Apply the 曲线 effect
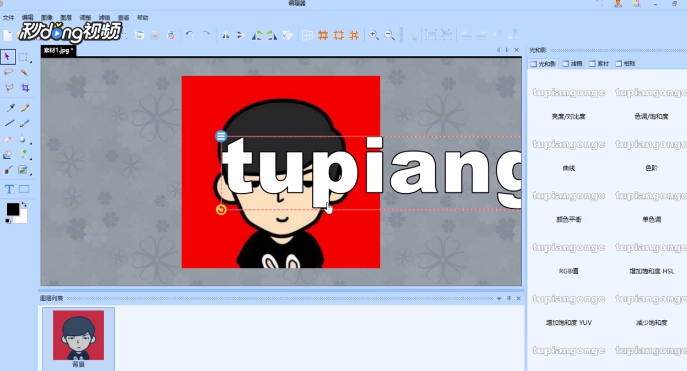Viewport: 687px width, 371px height. point(569,168)
